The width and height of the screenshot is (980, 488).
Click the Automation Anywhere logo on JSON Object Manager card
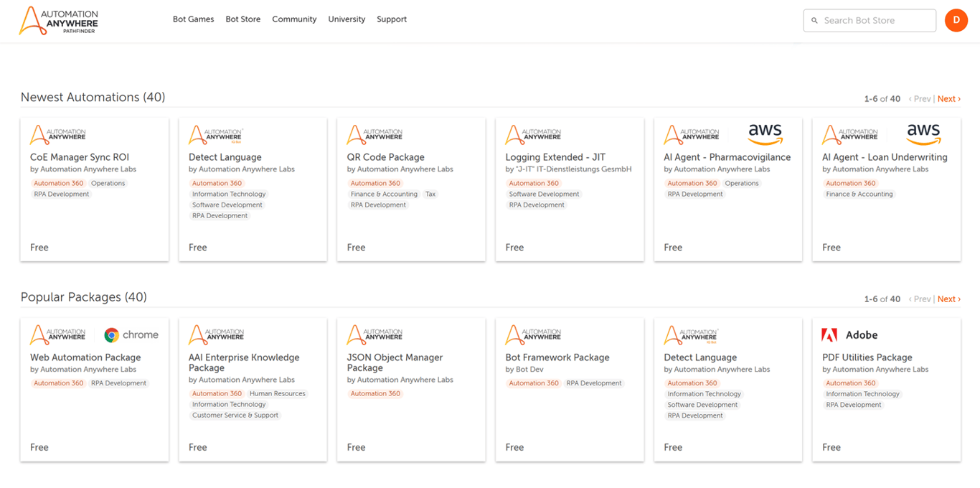pyautogui.click(x=376, y=334)
